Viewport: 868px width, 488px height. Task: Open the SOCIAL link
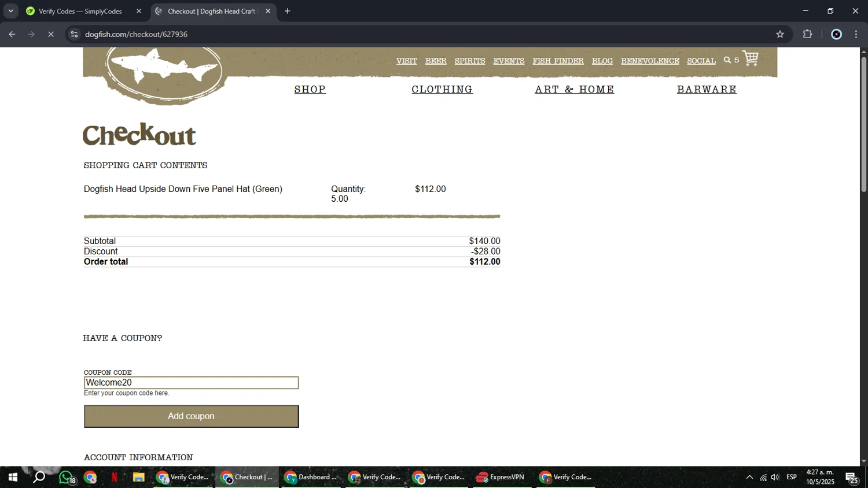tap(701, 61)
